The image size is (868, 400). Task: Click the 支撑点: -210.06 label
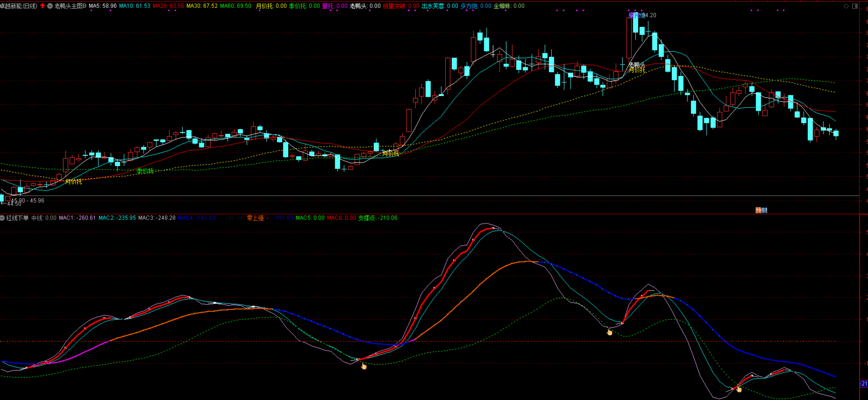377,218
